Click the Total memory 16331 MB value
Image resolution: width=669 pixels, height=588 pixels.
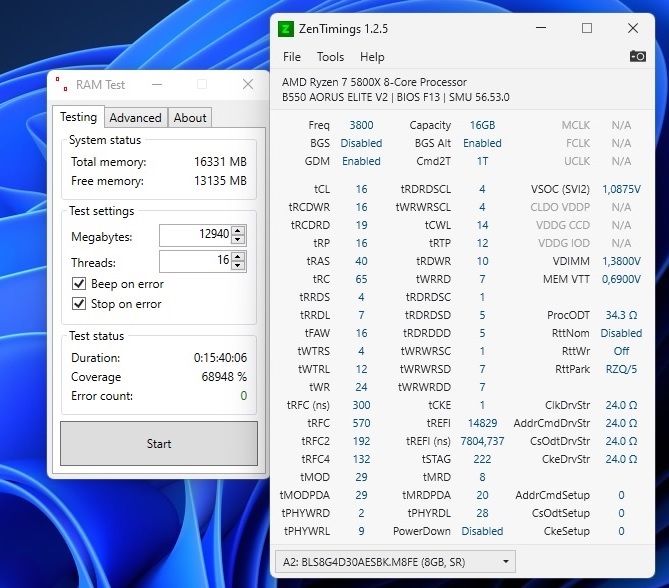pos(220,162)
